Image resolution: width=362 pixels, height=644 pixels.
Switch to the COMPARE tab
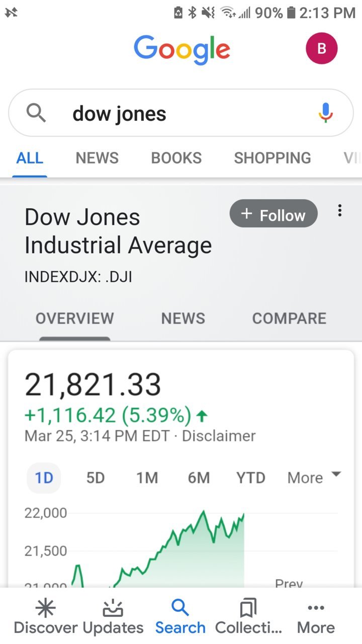point(289,318)
